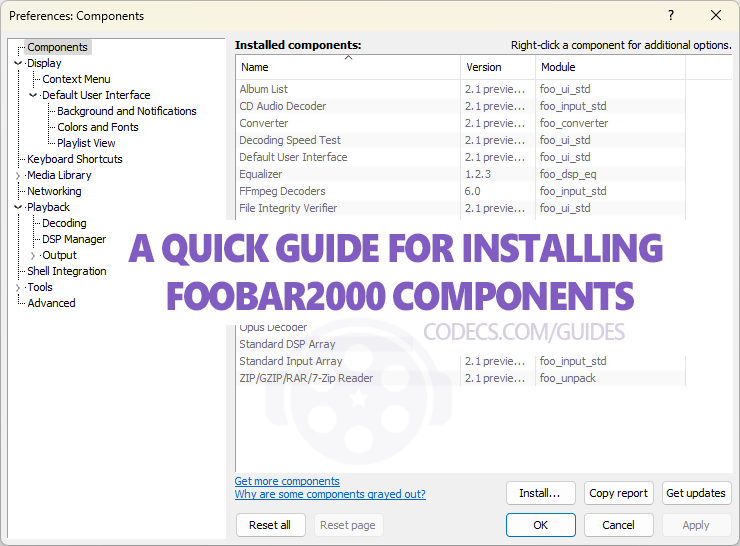Expand the Output tree node
Viewport: 740px width, 546px height.
[33, 256]
